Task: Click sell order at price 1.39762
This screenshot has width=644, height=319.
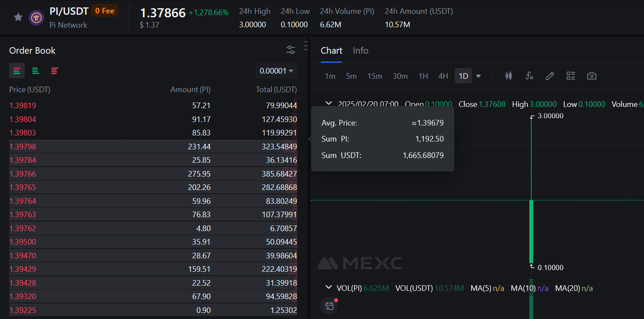Action: (x=153, y=228)
